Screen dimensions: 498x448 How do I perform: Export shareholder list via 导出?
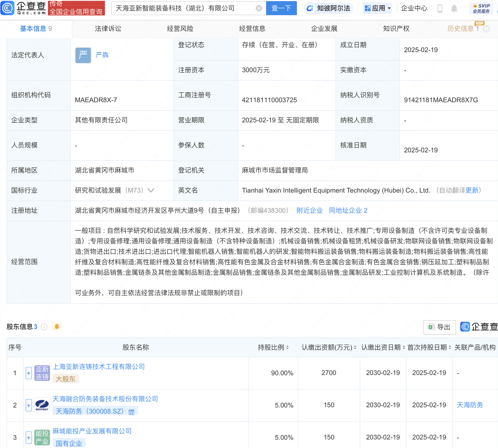click(x=439, y=327)
